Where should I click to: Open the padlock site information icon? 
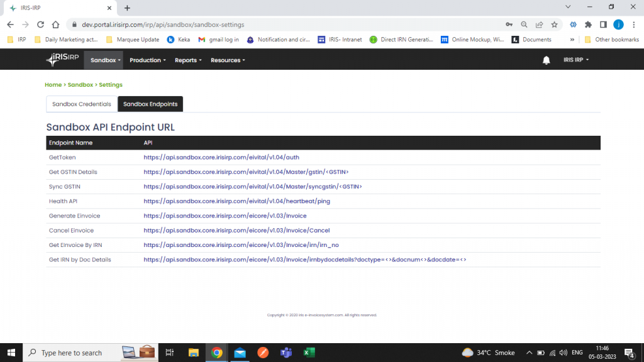75,24
